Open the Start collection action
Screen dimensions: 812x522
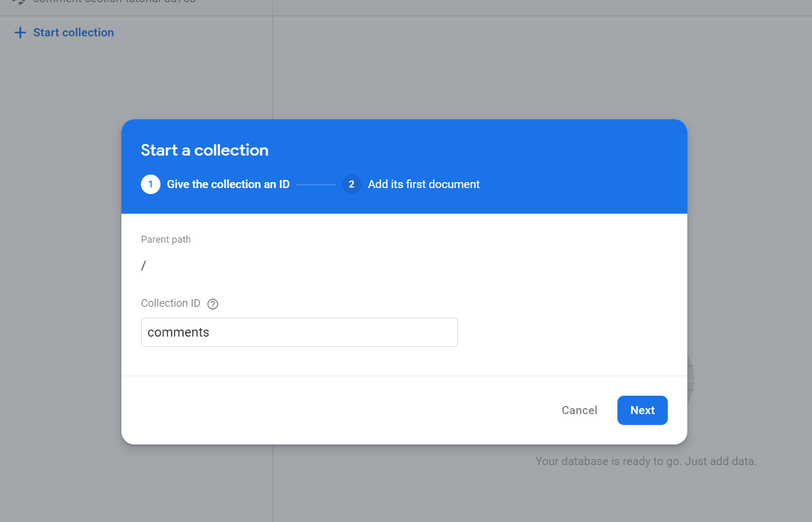click(x=73, y=33)
